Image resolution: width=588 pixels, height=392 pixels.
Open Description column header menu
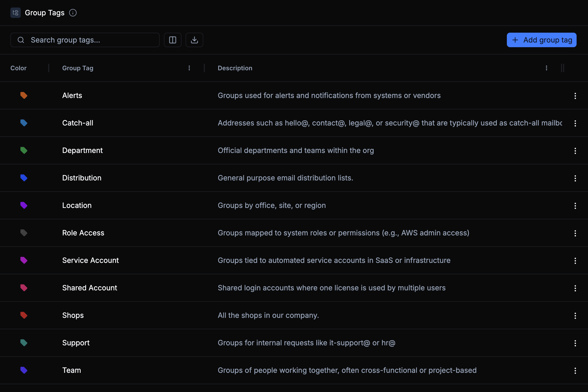point(547,68)
